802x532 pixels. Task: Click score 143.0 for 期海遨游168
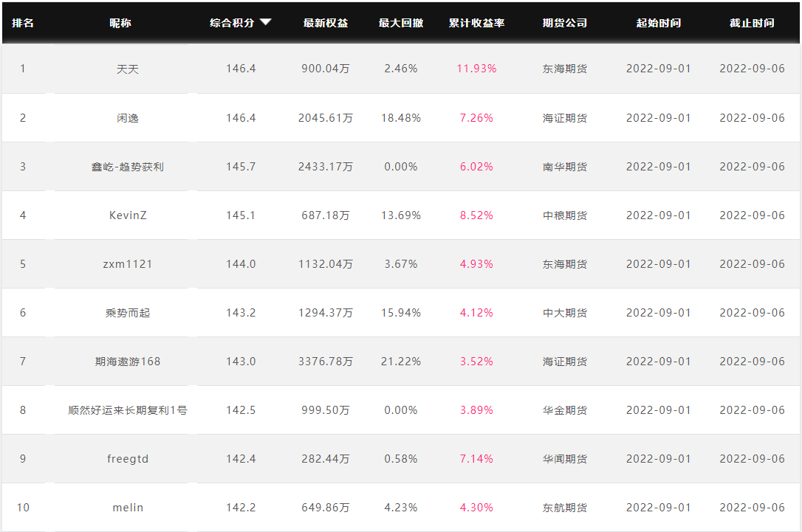coord(241,362)
